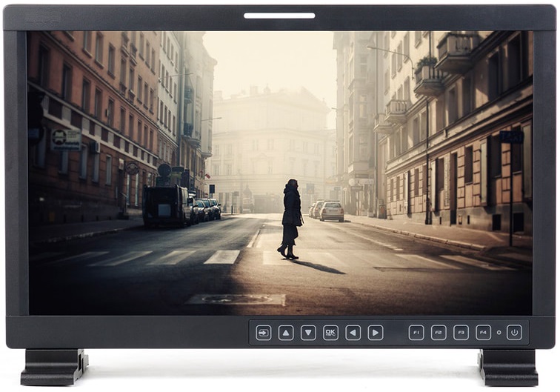The width and height of the screenshot is (560, 392).
Task: Click the hazy building in the background
Action: (267, 148)
